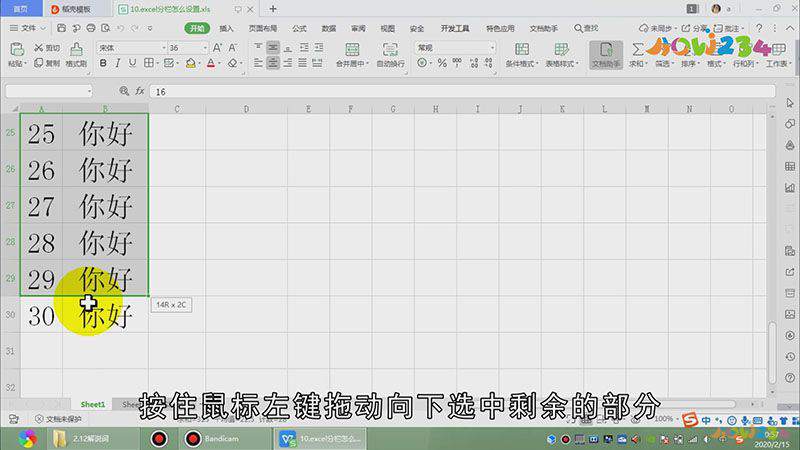Click the Undo arrow icon

[x=120, y=28]
